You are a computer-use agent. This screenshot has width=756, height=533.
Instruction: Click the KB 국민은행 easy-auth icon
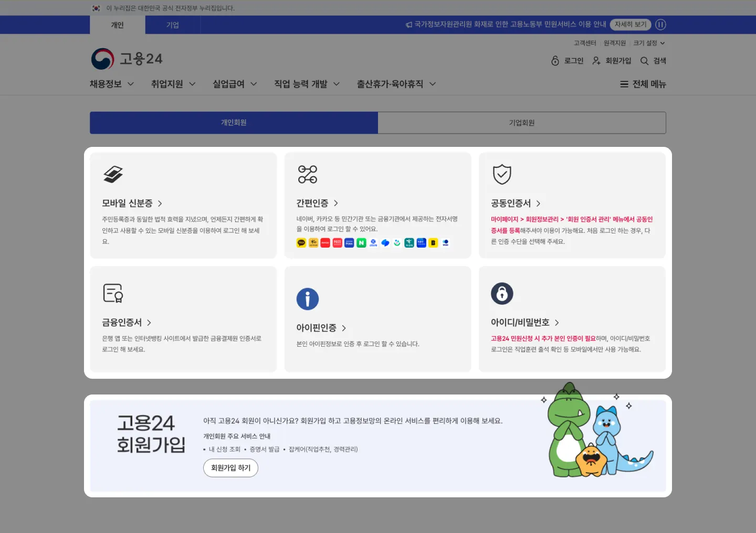[313, 243]
